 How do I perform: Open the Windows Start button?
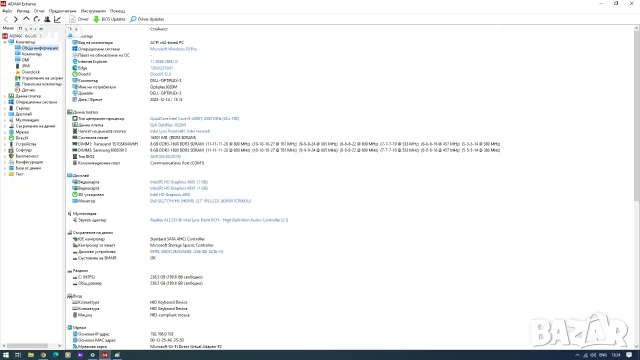pyautogui.click(x=6, y=355)
